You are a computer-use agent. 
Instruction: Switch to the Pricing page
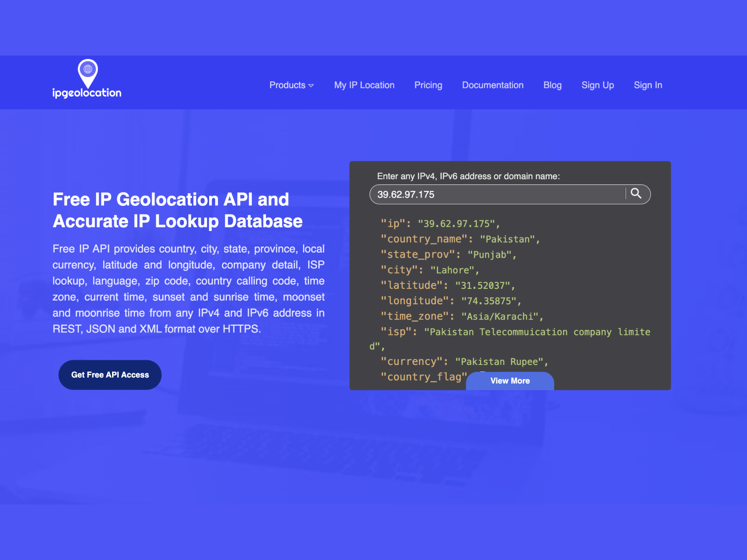tap(428, 85)
